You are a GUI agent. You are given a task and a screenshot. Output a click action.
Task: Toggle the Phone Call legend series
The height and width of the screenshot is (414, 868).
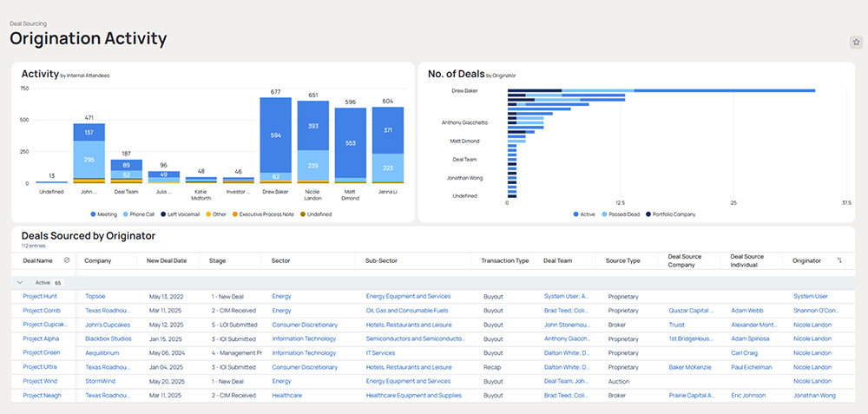pos(140,214)
